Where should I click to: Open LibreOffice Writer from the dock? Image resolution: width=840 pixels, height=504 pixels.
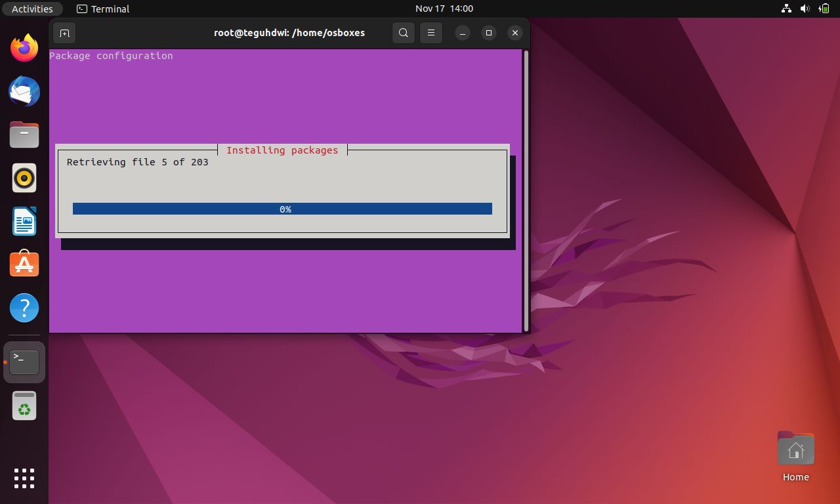tap(24, 221)
